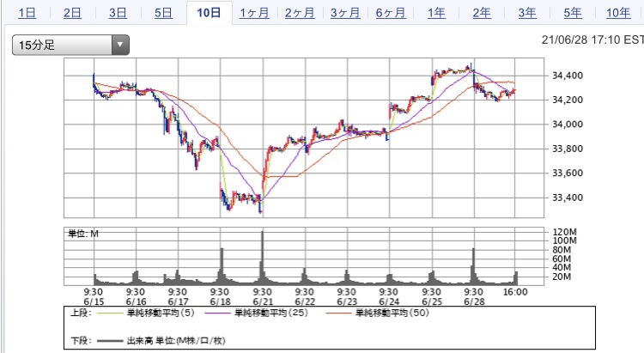Select the 3日 period tab
Image resolution: width=644 pixels, height=353 pixels.
[x=118, y=13]
